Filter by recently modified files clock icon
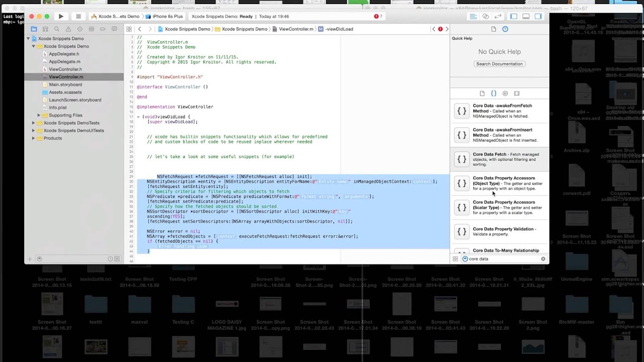This screenshot has width=644, height=362. [x=110, y=259]
